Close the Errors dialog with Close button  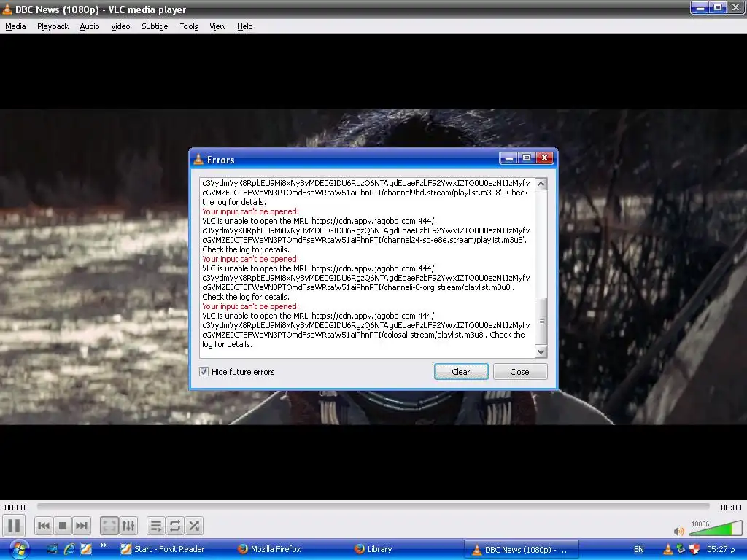519,371
